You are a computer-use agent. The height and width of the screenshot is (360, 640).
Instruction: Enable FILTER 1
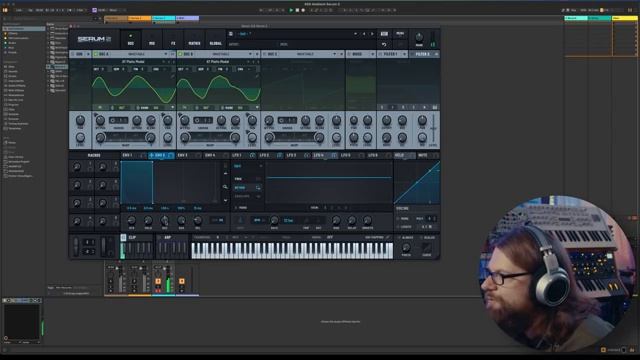380,54
